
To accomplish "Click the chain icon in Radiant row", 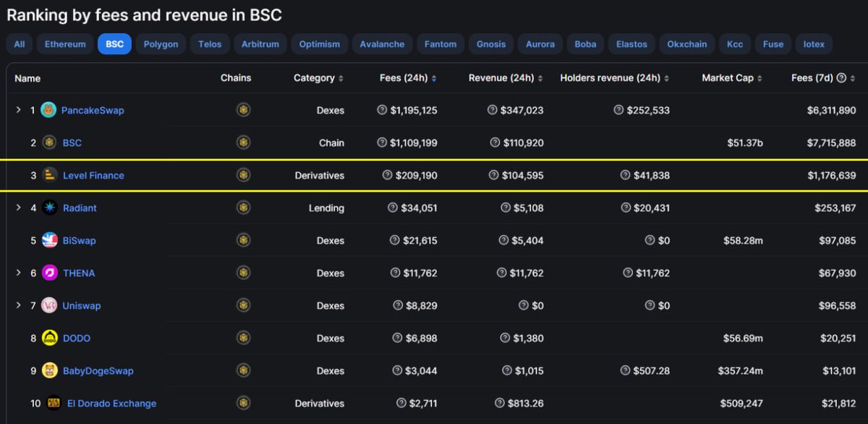I will tap(244, 208).
